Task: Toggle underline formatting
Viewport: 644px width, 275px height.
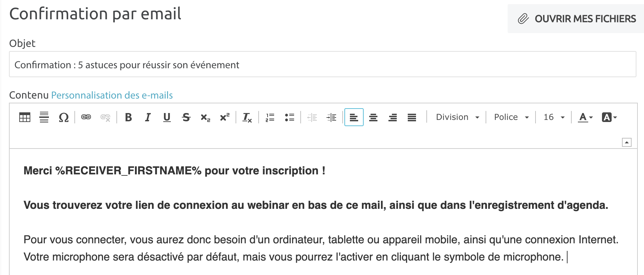Action: (167, 118)
